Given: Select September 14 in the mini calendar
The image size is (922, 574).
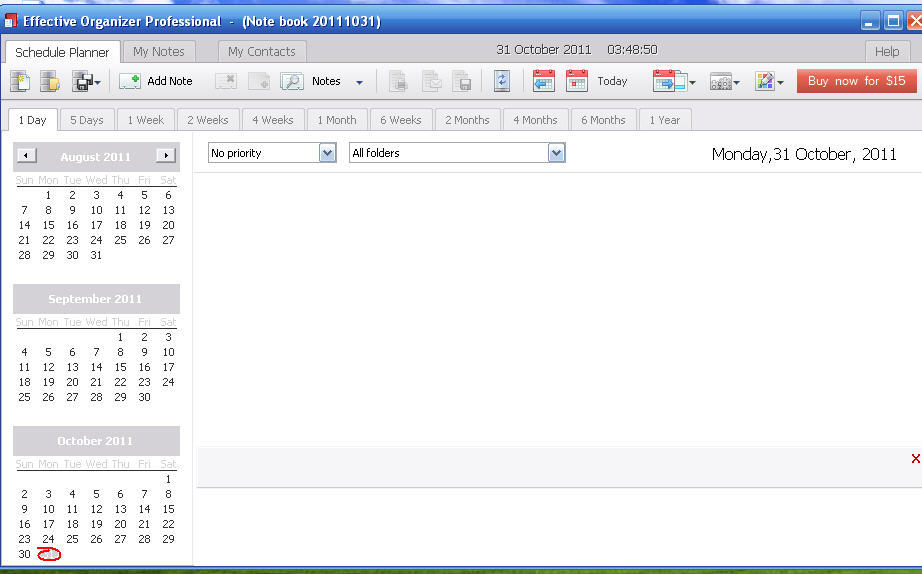Looking at the screenshot, I should coord(96,367).
